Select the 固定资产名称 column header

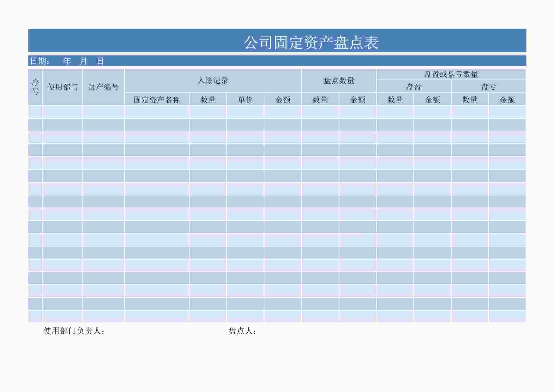[x=157, y=99]
